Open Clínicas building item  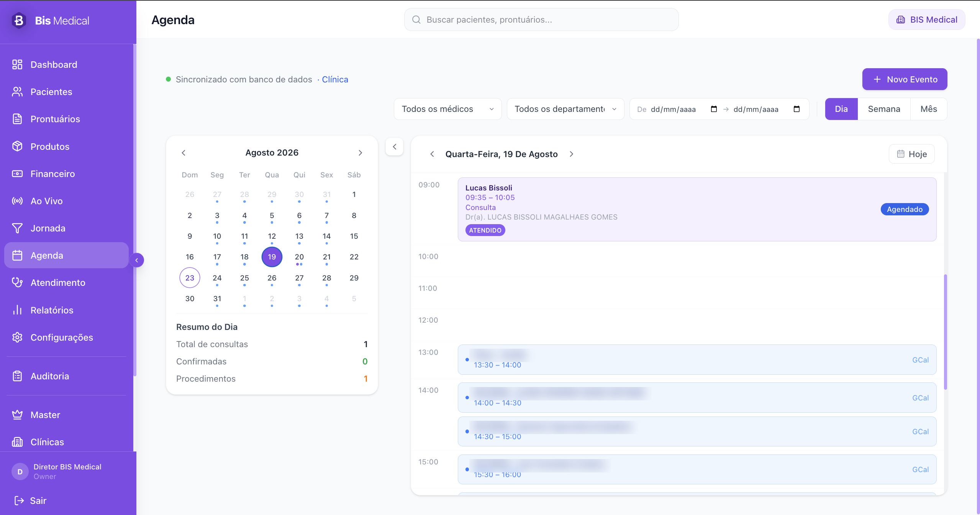[66, 442]
